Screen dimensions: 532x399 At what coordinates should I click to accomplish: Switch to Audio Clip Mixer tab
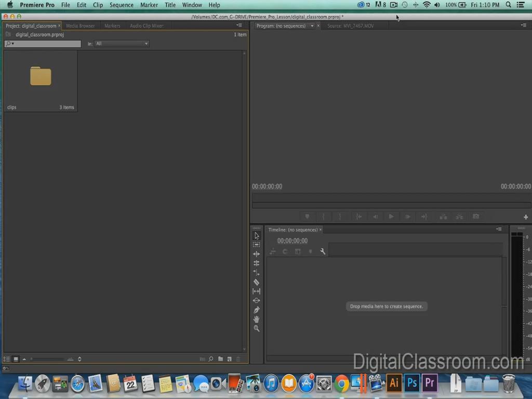click(x=147, y=26)
